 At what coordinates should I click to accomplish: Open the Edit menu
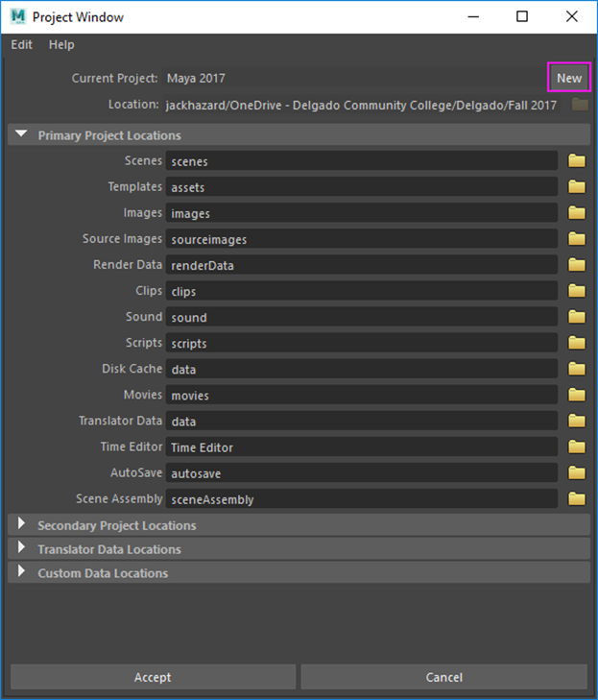coord(21,44)
